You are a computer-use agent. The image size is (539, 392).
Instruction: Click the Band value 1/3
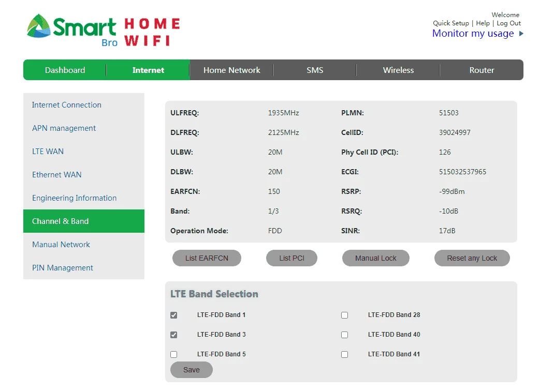(x=273, y=211)
